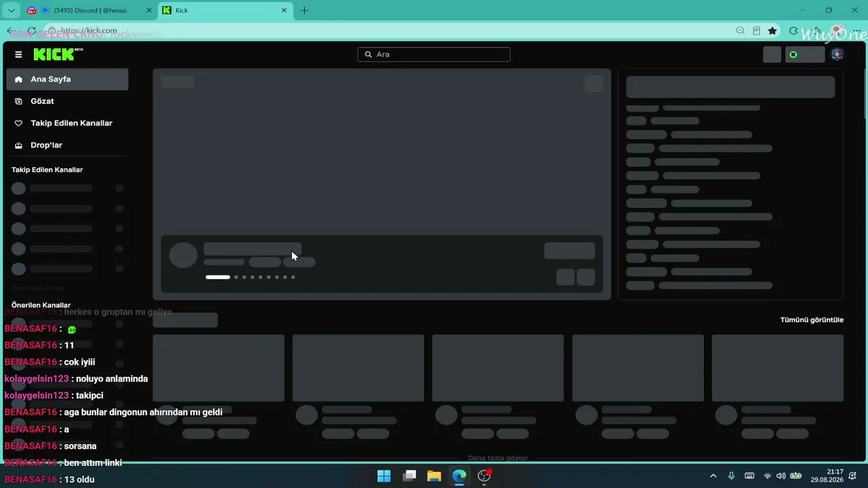The width and height of the screenshot is (868, 488).
Task: Click the battery tray icon
Action: (796, 476)
